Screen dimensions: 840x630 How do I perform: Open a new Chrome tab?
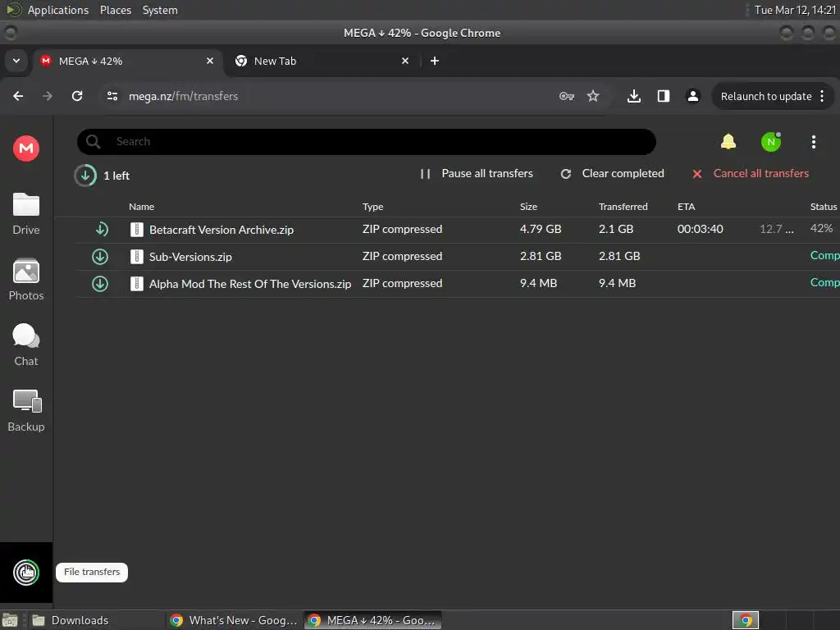click(x=435, y=61)
